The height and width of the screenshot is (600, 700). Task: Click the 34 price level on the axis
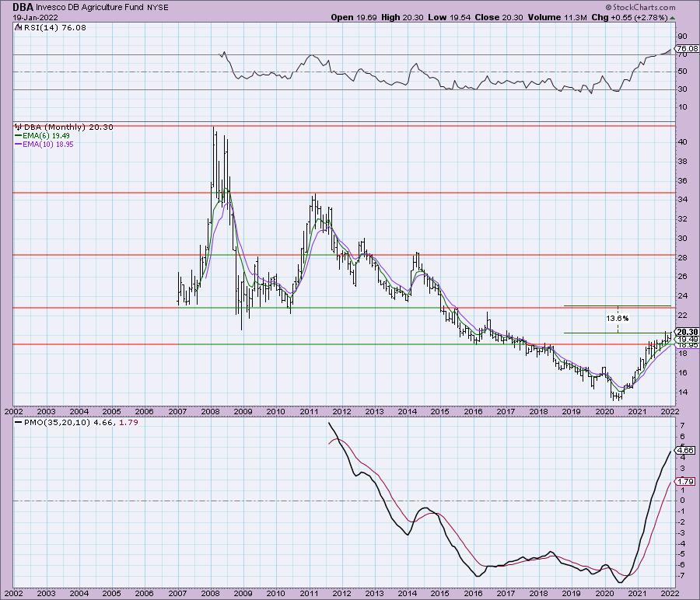click(x=682, y=200)
